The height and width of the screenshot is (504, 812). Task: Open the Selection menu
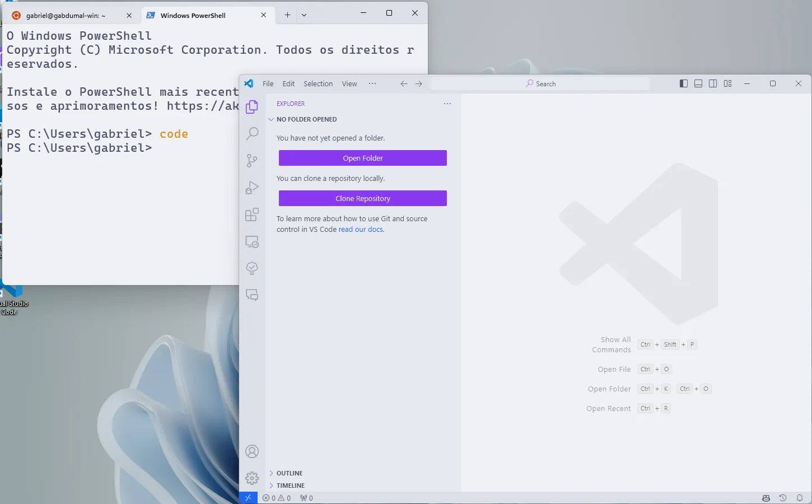click(318, 83)
